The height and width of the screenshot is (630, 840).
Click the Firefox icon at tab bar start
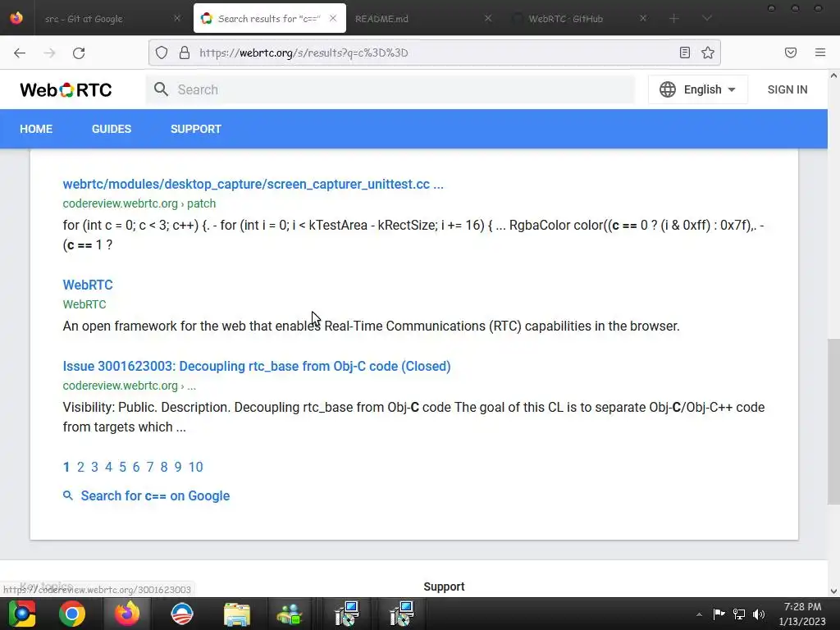click(x=16, y=18)
